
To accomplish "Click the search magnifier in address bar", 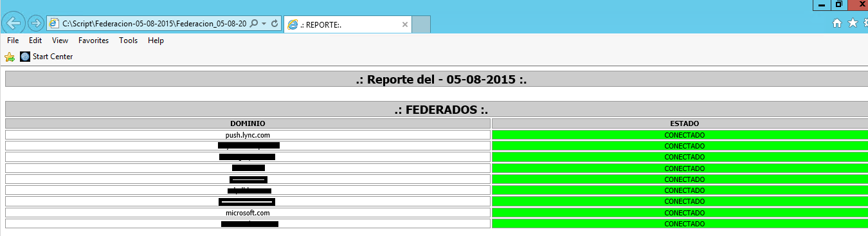I will point(253,23).
